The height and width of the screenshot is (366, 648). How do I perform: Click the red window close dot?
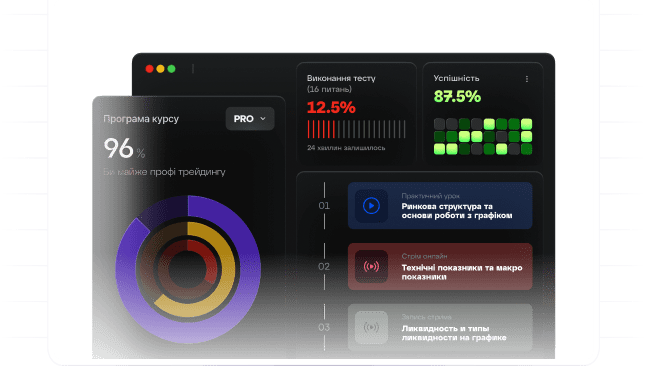150,69
